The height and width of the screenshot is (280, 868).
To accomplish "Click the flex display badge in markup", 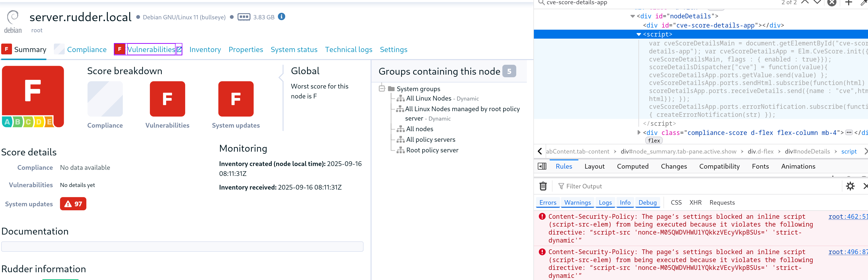I will [x=654, y=141].
